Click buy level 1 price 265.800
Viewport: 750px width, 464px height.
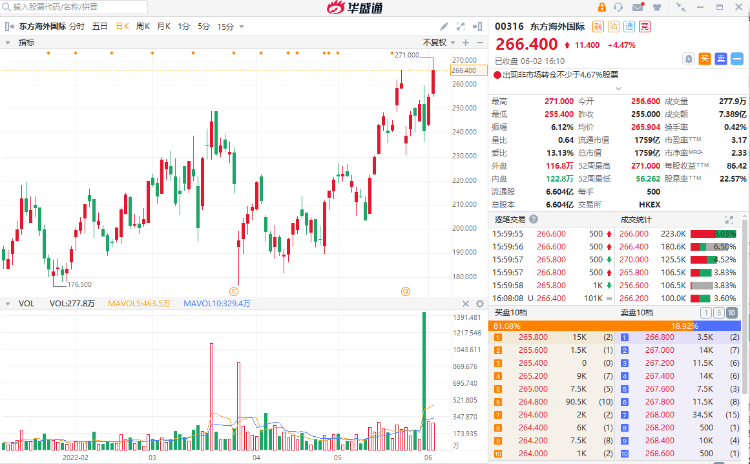[533, 337]
